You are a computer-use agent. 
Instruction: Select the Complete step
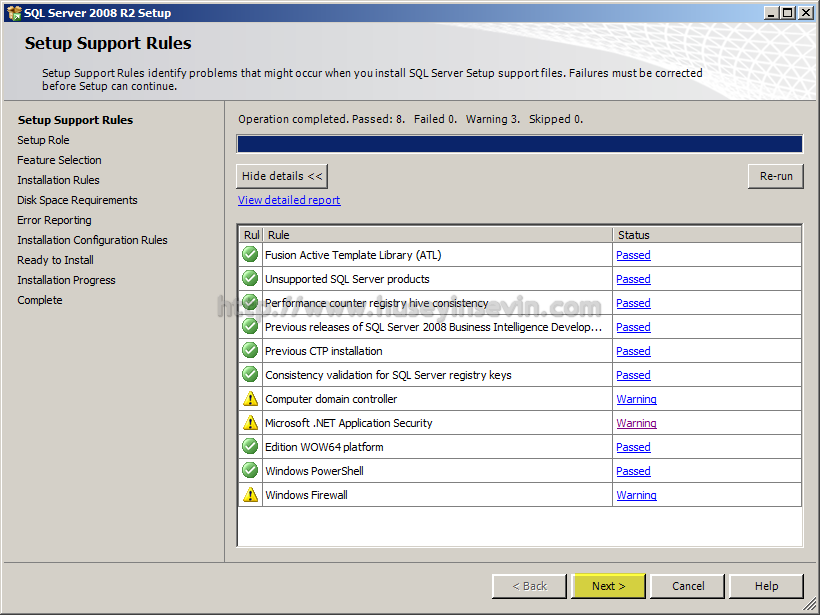tap(40, 300)
